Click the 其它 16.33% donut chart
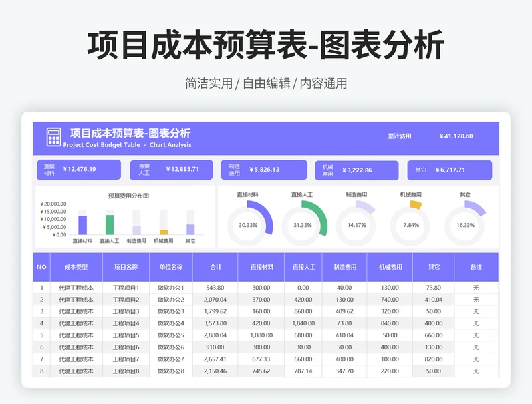 (x=465, y=223)
